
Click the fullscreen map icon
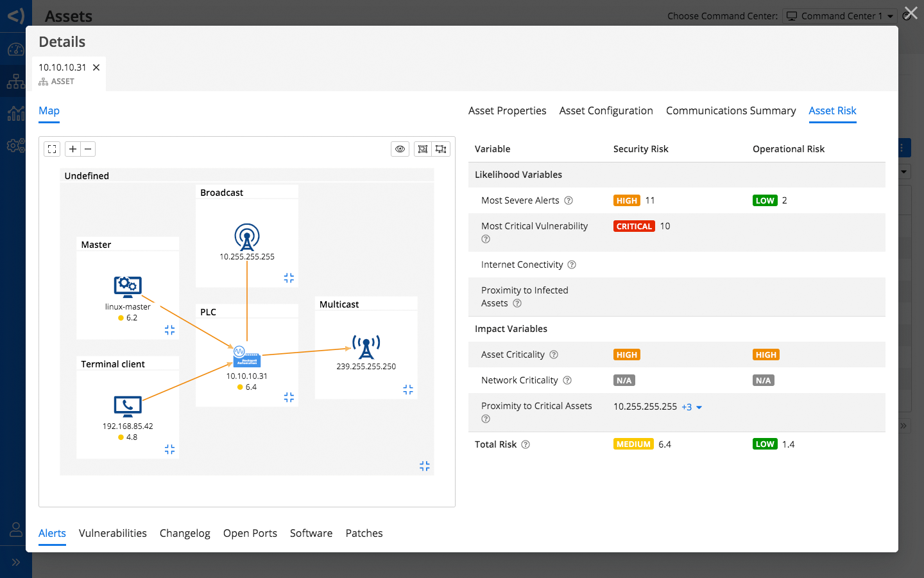click(52, 149)
